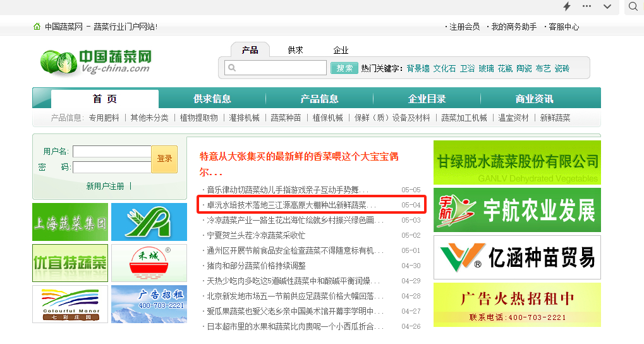
Task: Open the blue wheat-and-road logo tile
Action: [x=149, y=222]
